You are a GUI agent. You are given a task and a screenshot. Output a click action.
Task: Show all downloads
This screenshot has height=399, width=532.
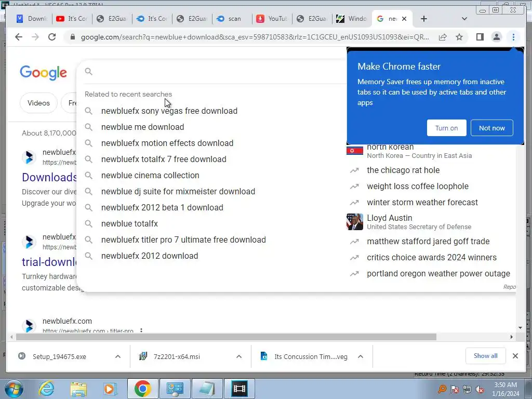[x=486, y=356]
